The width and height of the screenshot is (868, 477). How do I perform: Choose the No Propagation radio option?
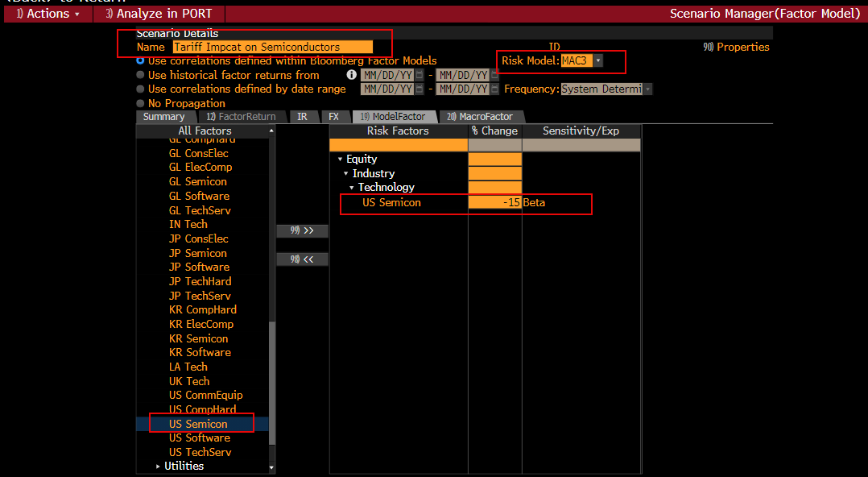[x=141, y=103]
